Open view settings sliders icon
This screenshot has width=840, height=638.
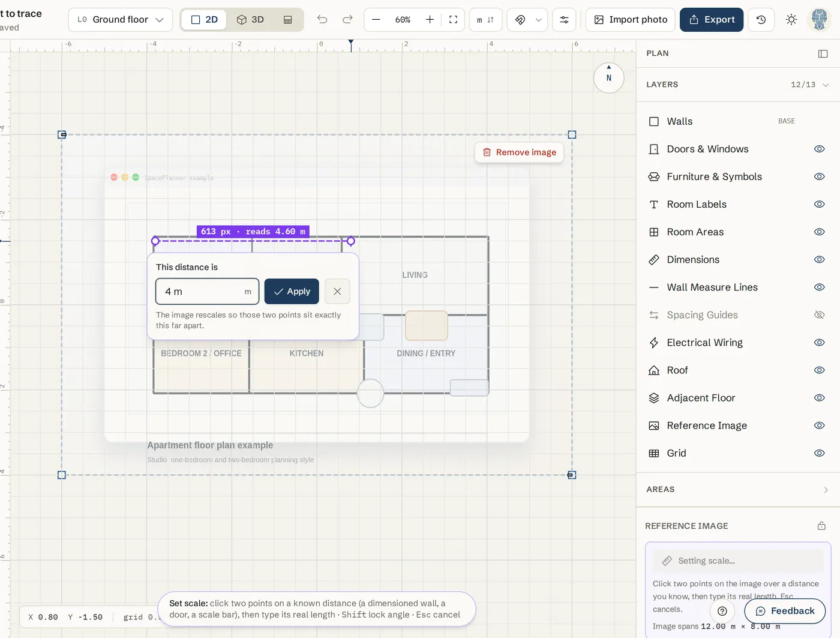point(564,20)
